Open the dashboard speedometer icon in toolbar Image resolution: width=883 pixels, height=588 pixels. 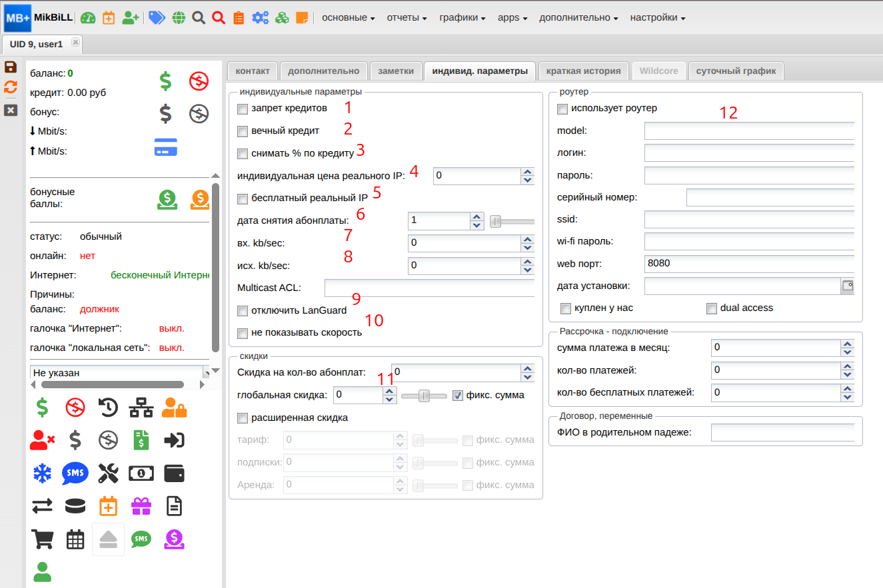(88, 18)
